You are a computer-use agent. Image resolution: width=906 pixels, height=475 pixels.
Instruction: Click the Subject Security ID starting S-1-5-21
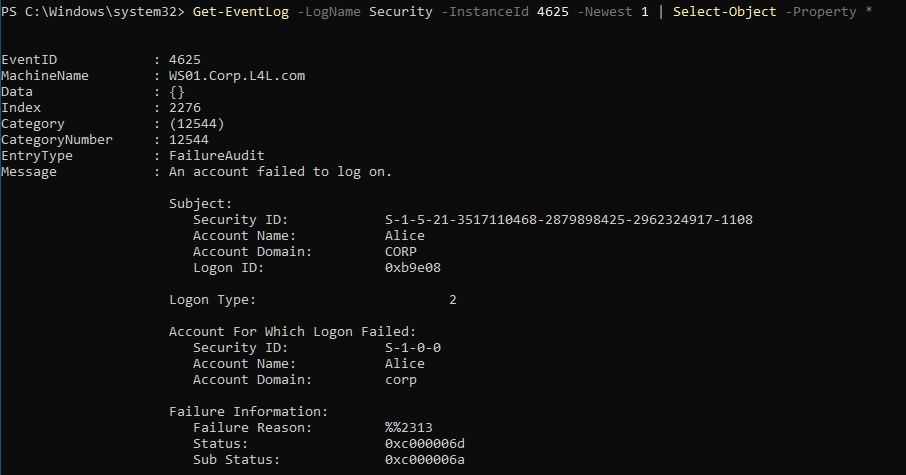[568, 220]
